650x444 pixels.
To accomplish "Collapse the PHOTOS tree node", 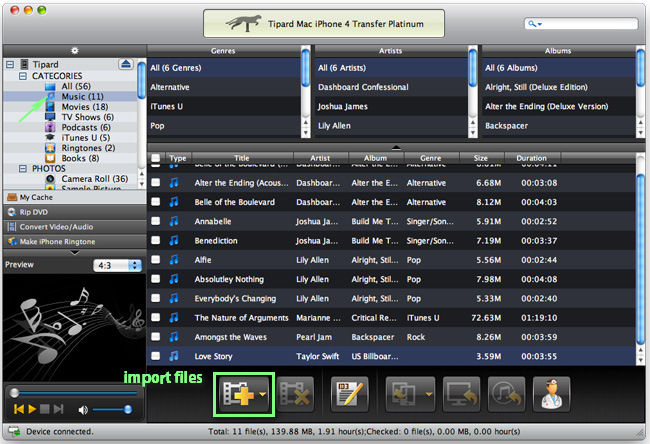I will click(x=23, y=168).
